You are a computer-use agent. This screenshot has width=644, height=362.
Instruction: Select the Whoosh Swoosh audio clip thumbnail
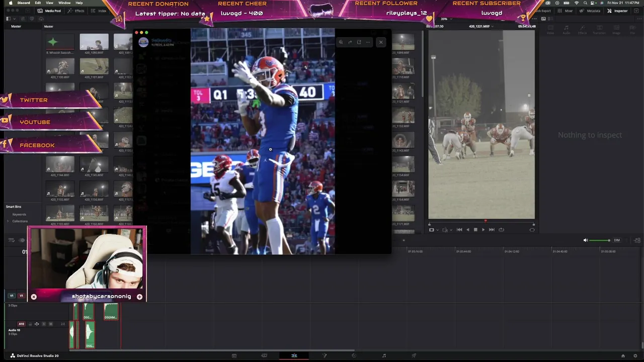(x=60, y=42)
